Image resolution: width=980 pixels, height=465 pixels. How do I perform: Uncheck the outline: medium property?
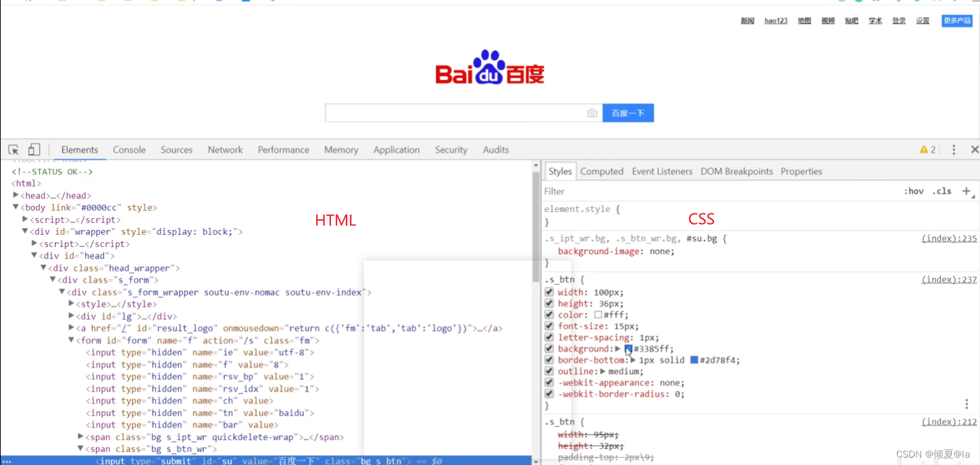coord(550,371)
